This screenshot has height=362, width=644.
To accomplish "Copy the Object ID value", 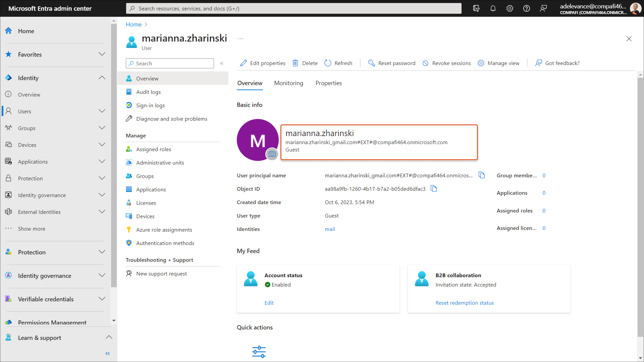I will point(434,188).
